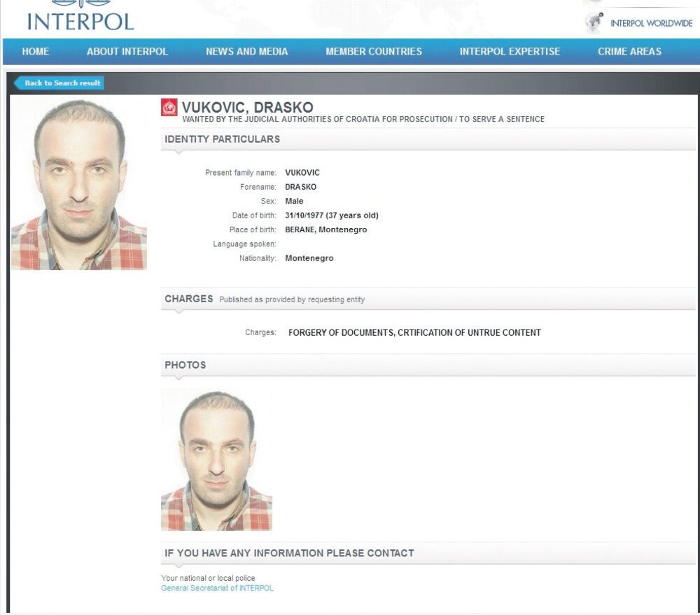Click the red notice icon beside the name
The image size is (700, 615).
coord(169,108)
